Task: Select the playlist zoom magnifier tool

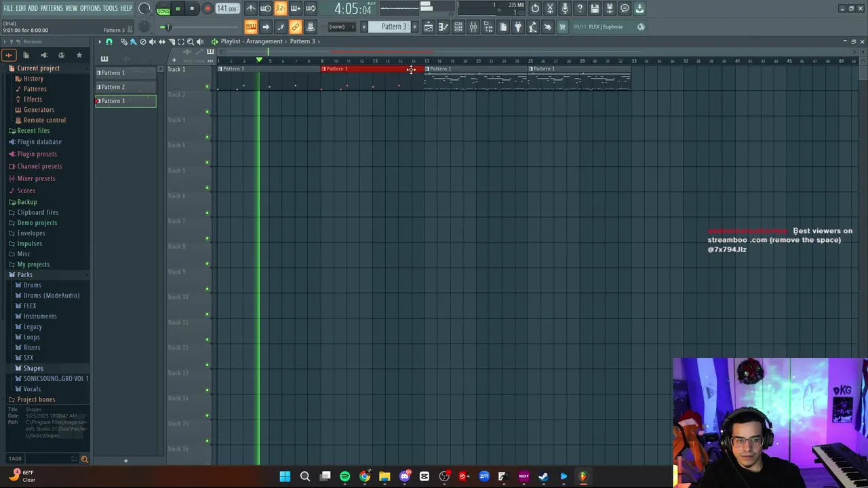Action: click(x=190, y=42)
